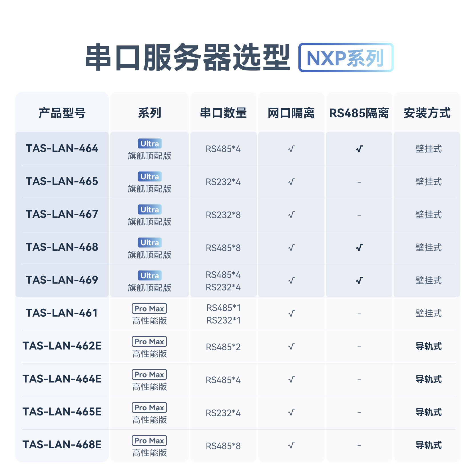Click the Pro Max badge for TAS-LAN-468E

149,440
